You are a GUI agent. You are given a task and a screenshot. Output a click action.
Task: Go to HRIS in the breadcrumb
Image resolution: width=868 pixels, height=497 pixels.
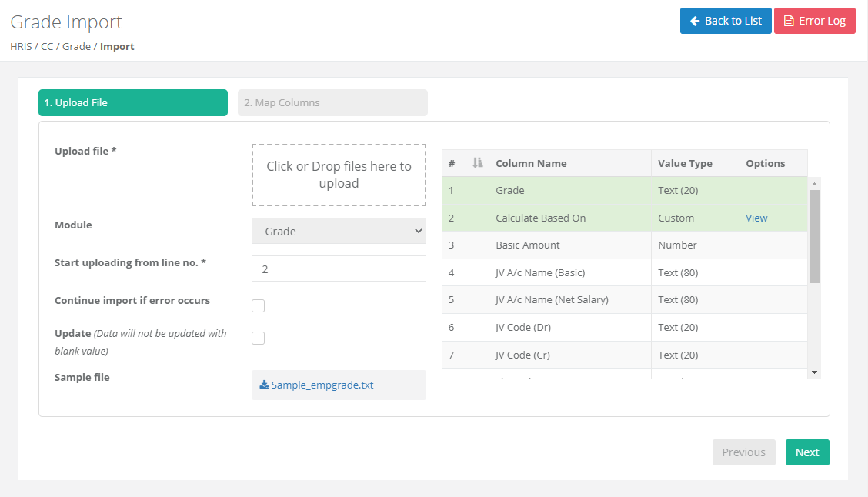pyautogui.click(x=21, y=47)
